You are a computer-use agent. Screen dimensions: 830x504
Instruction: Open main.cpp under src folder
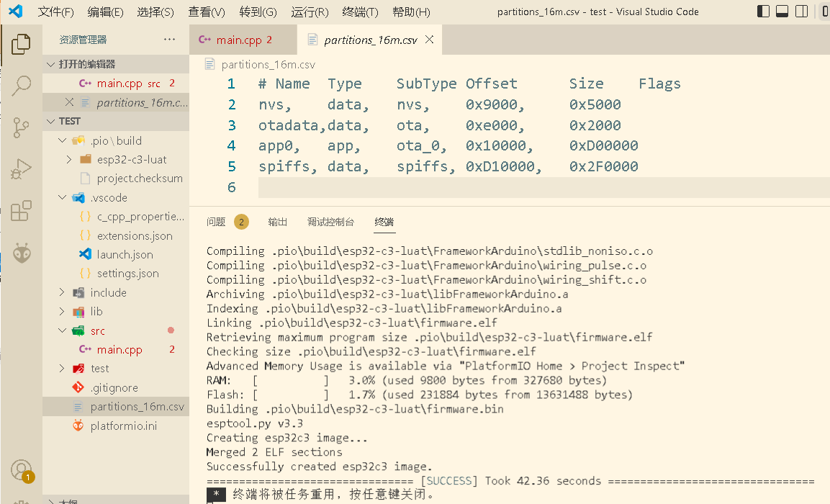point(115,349)
